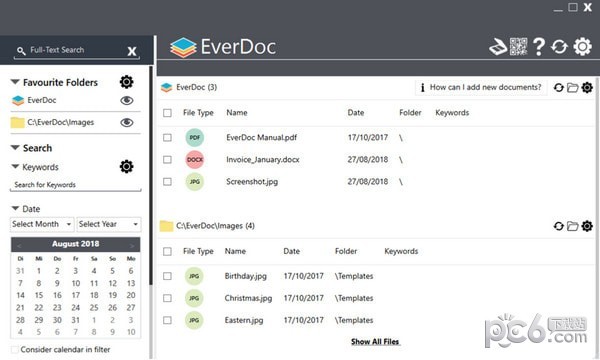Click JPG badge of Birthday.jpg
This screenshot has width=600, height=360.
[x=194, y=276]
